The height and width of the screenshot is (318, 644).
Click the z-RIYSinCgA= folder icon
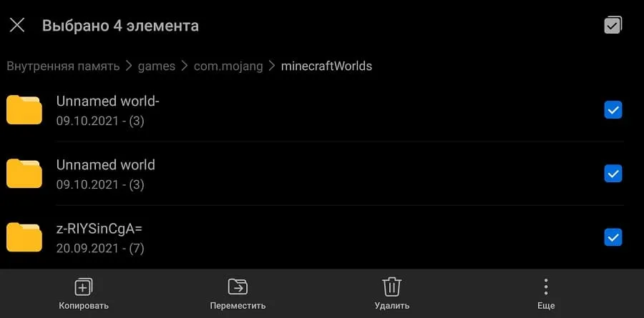coord(24,237)
